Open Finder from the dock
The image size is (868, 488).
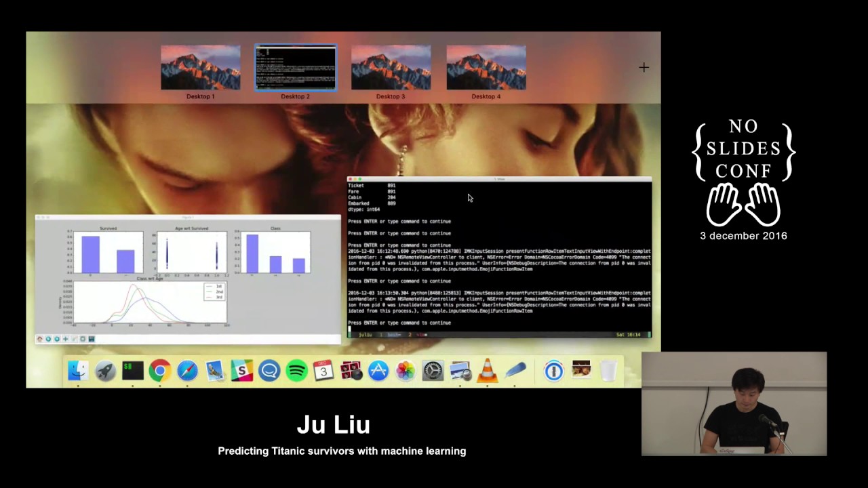tap(78, 371)
